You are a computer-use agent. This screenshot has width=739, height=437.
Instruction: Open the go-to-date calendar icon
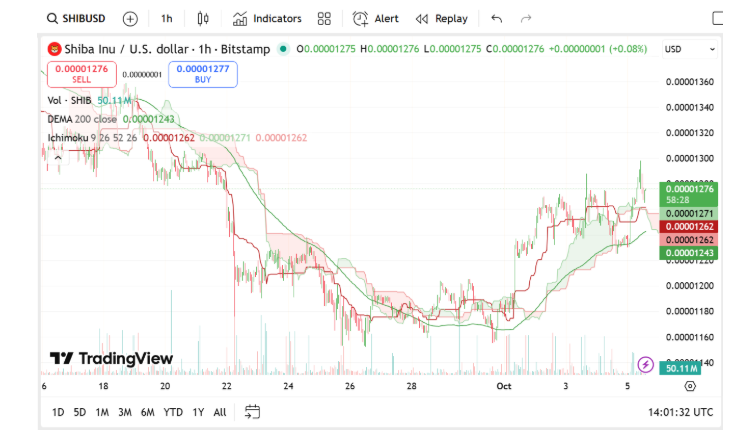[252, 412]
